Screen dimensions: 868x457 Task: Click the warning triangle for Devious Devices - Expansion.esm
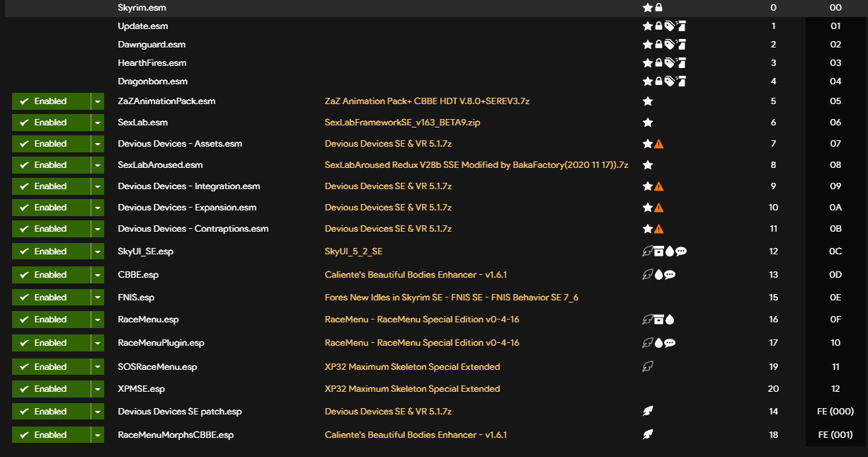pyautogui.click(x=658, y=208)
